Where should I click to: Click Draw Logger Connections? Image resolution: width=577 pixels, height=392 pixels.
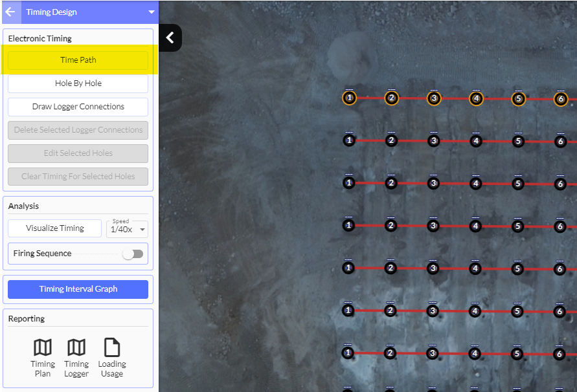pos(78,107)
